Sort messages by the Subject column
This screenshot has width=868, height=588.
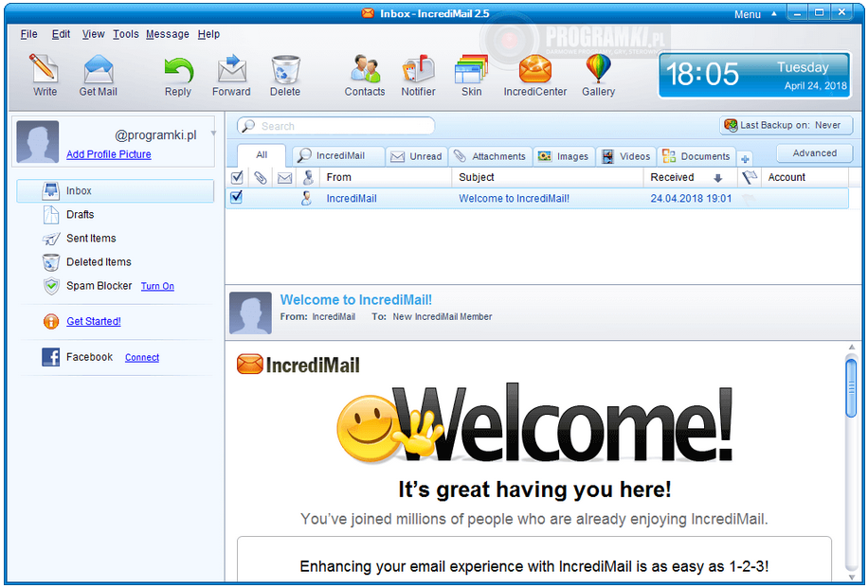(548, 178)
